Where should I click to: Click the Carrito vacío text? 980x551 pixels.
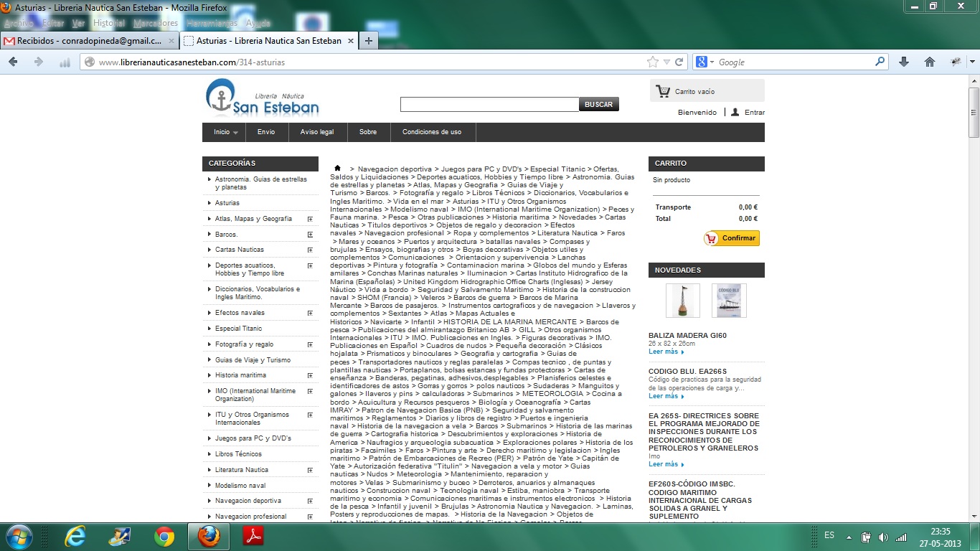694,92
